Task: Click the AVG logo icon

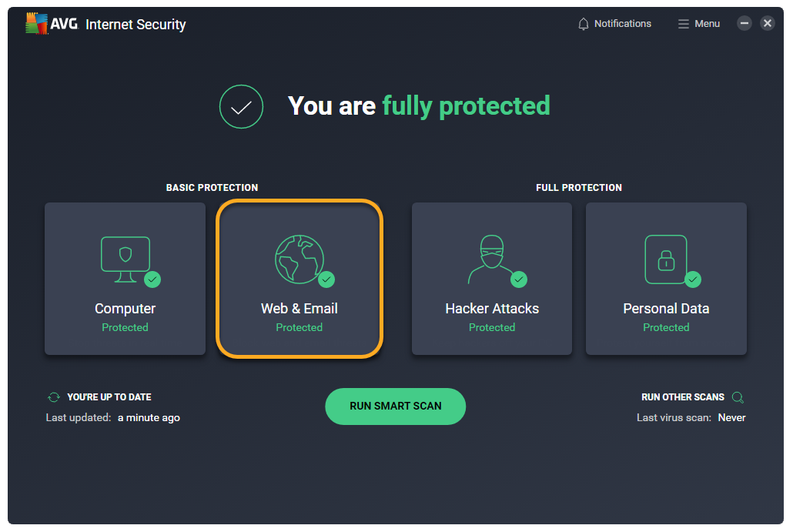Action: tap(37, 24)
